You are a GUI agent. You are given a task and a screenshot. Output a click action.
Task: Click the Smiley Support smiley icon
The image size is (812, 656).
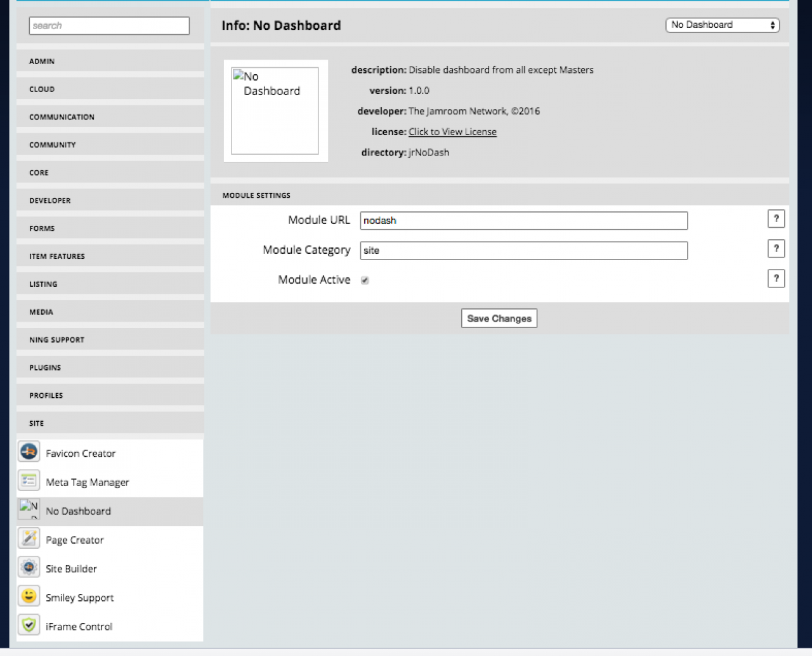click(29, 596)
